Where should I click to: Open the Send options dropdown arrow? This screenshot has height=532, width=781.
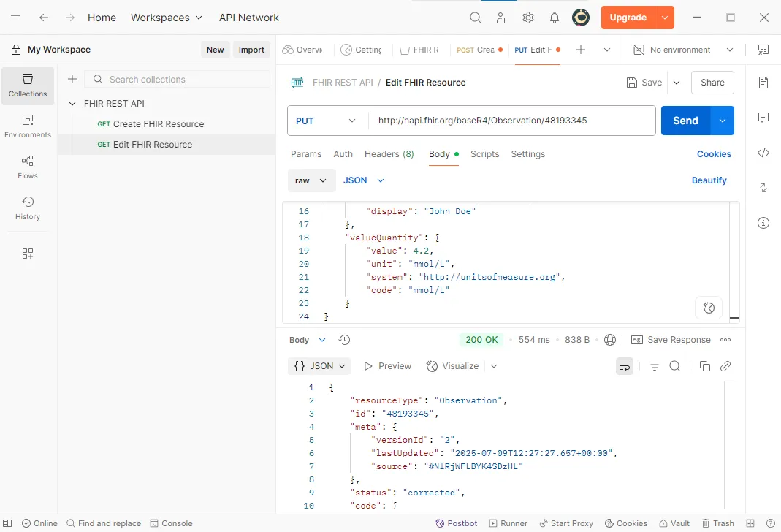(x=723, y=121)
